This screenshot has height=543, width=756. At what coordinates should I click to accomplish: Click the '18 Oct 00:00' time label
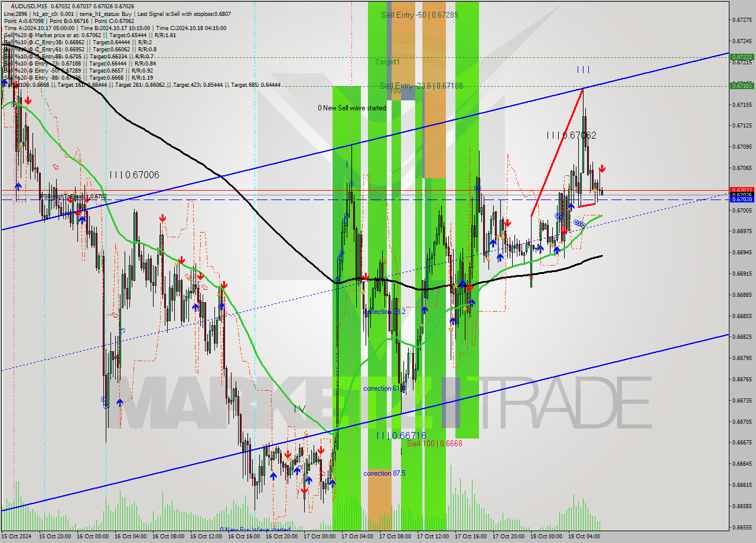pos(547,537)
